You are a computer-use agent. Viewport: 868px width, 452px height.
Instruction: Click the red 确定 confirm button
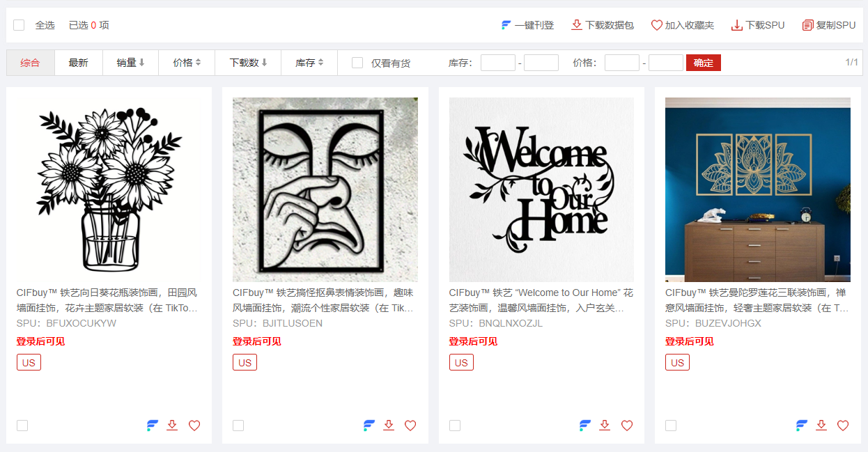click(704, 63)
